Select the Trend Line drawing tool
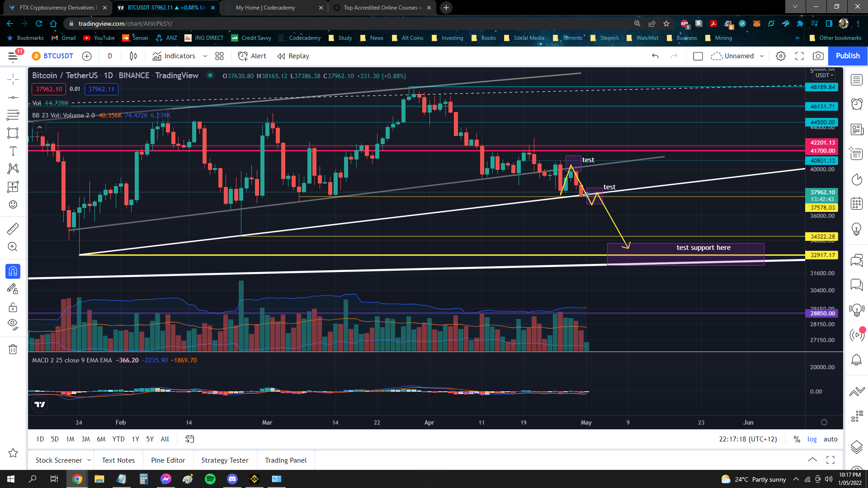The image size is (868, 488). (x=13, y=98)
